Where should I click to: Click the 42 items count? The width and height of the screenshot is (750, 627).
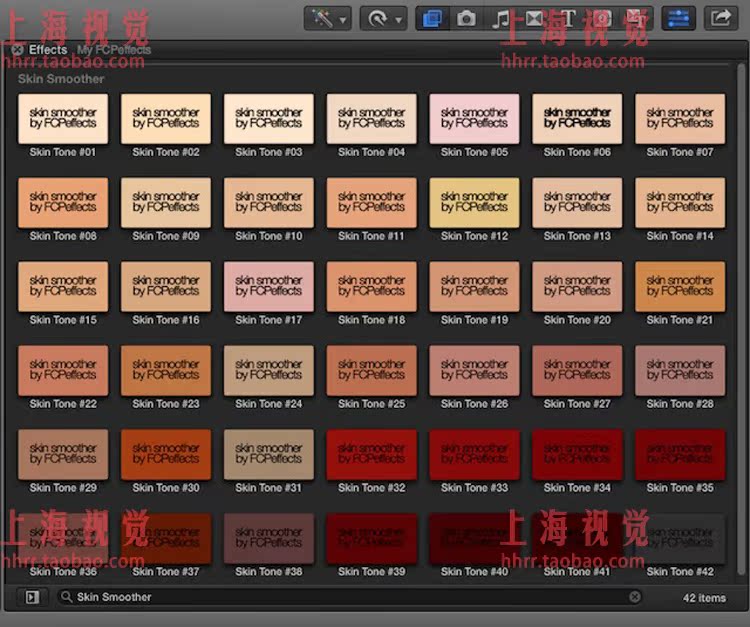pyautogui.click(x=704, y=598)
